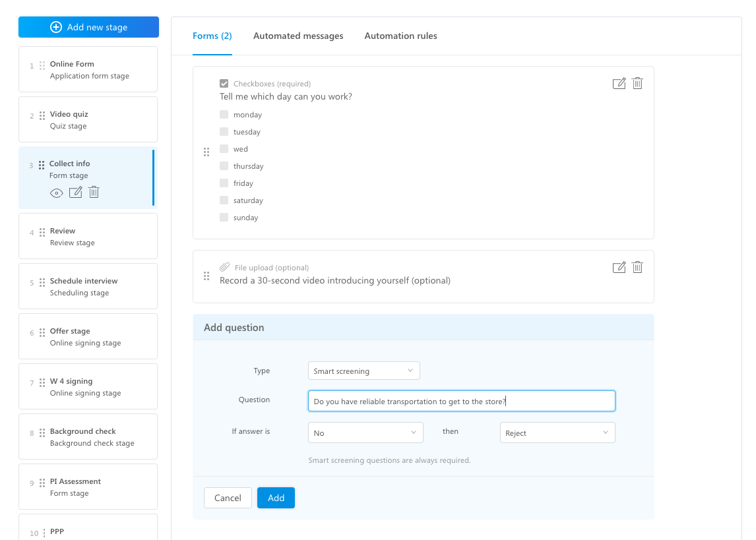Grab the drag handle of Online Form stage
Image resolution: width=756 pixels, height=540 pixels.
coord(42,65)
